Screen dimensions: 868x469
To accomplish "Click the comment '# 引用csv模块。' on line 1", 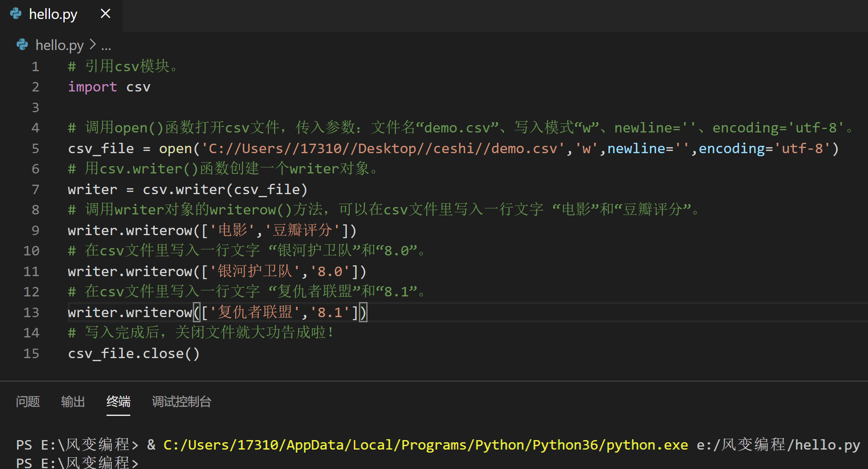I will (123, 66).
